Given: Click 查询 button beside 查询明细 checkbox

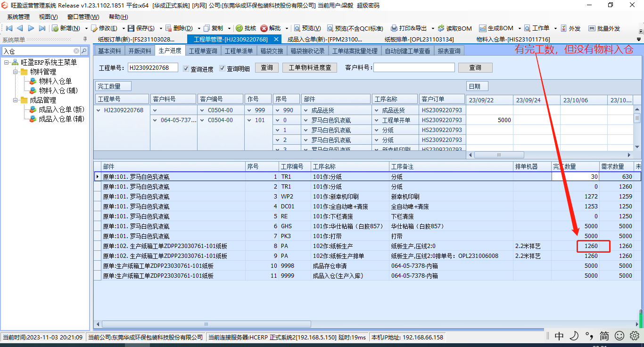Looking at the screenshot, I should (267, 68).
